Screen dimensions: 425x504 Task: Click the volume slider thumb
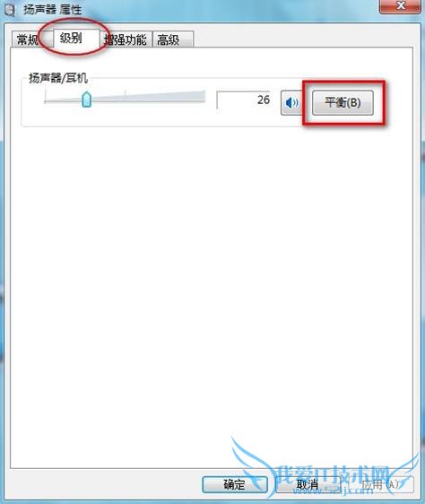pos(86,99)
